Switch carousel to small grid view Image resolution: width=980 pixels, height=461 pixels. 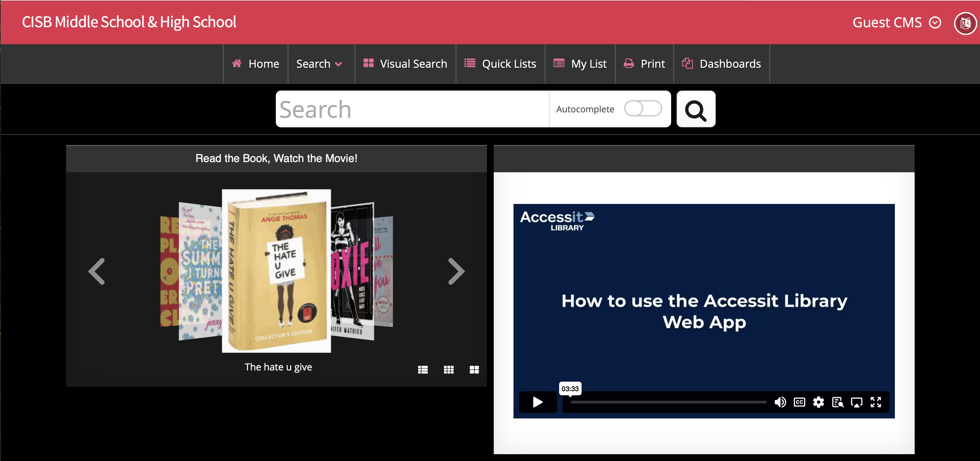tap(448, 369)
